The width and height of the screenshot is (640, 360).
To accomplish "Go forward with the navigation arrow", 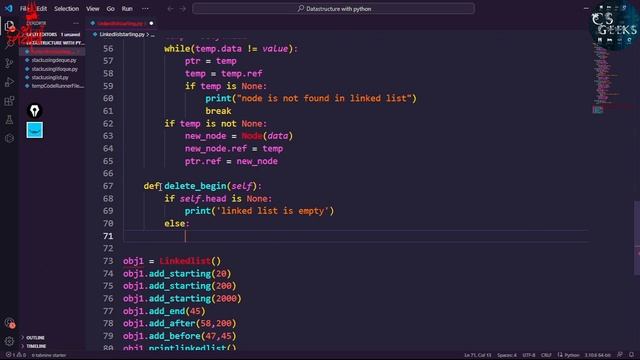I will 183,9.
